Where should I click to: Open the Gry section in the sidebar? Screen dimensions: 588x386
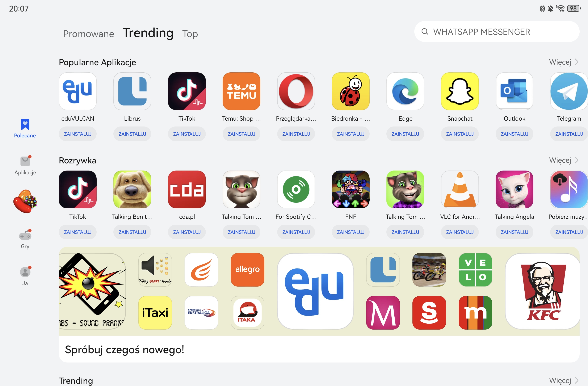click(x=25, y=239)
